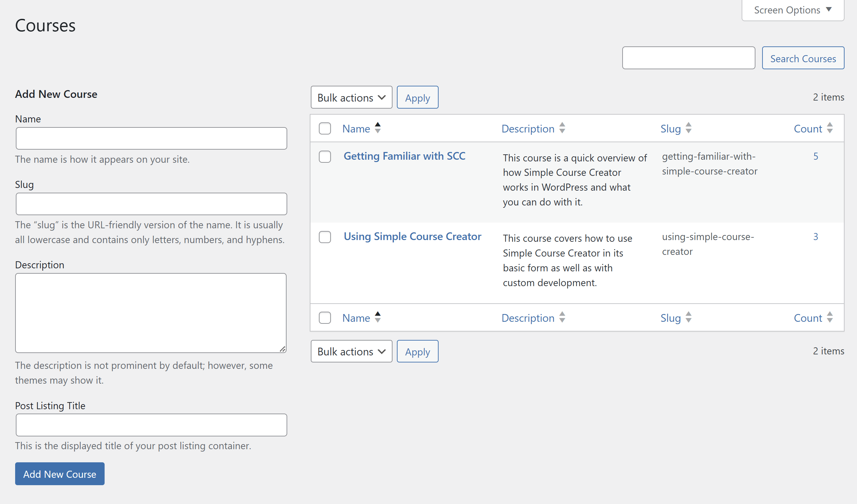Select the Using Simple Course Creator checkbox
This screenshot has width=857, height=504.
coord(325,237)
